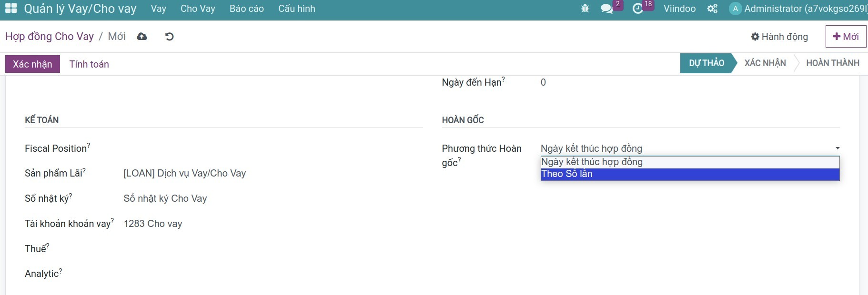Open the activities clock icon

[x=638, y=9]
